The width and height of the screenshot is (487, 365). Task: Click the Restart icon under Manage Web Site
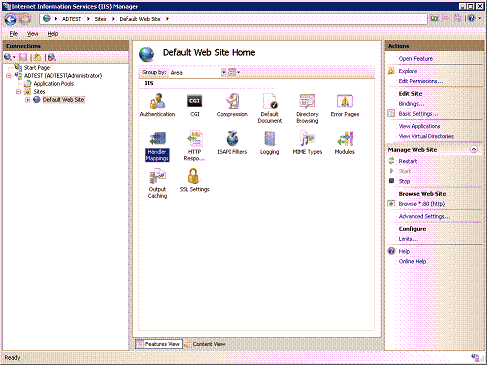391,161
